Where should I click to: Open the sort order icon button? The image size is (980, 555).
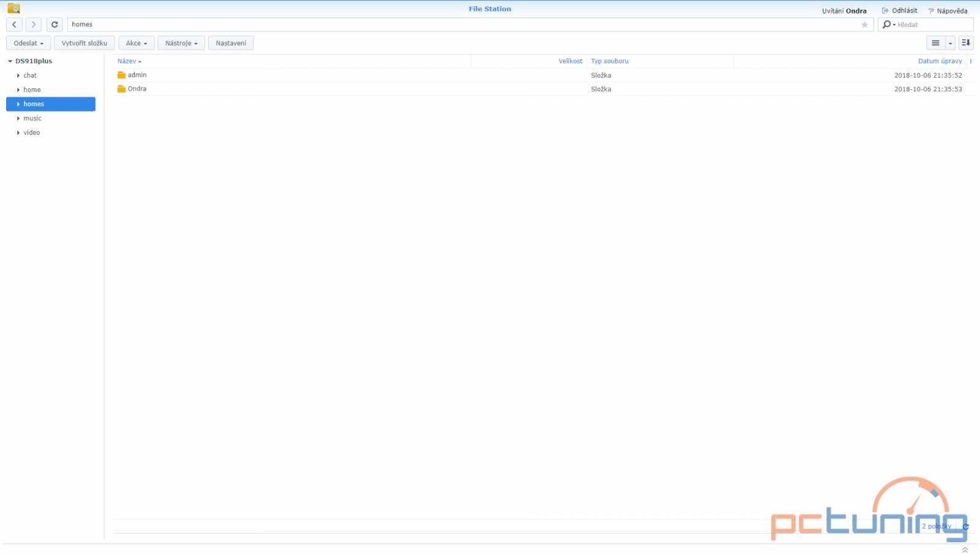(x=966, y=43)
